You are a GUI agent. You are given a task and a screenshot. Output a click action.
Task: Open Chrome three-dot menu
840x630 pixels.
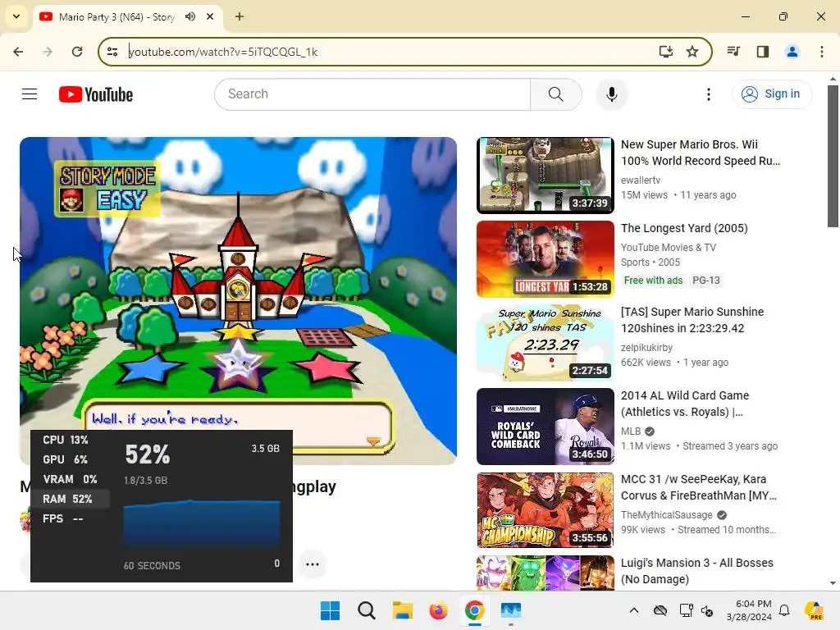coord(822,52)
